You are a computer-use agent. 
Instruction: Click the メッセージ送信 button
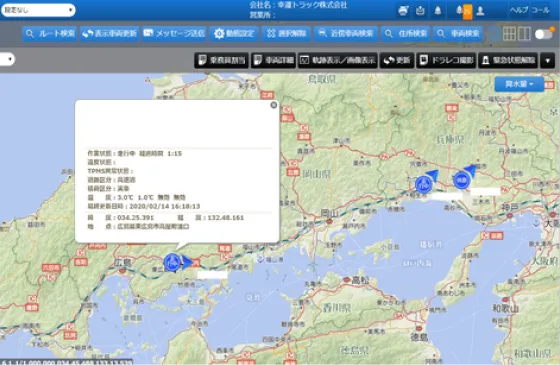coord(174,34)
